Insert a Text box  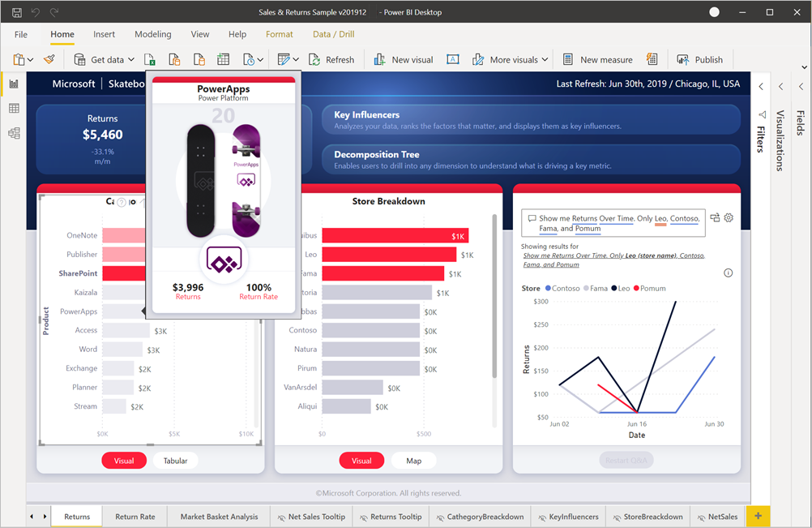452,59
